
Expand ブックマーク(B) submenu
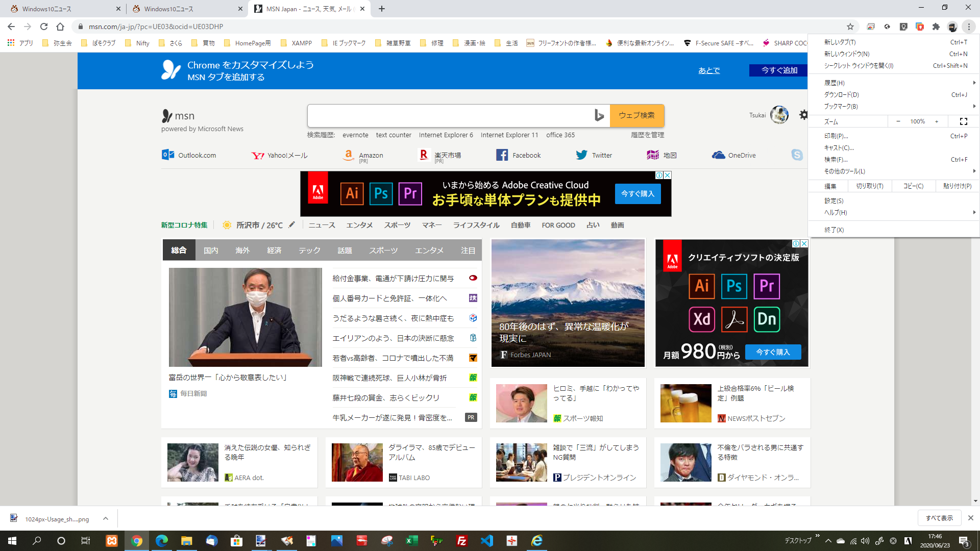tap(893, 106)
